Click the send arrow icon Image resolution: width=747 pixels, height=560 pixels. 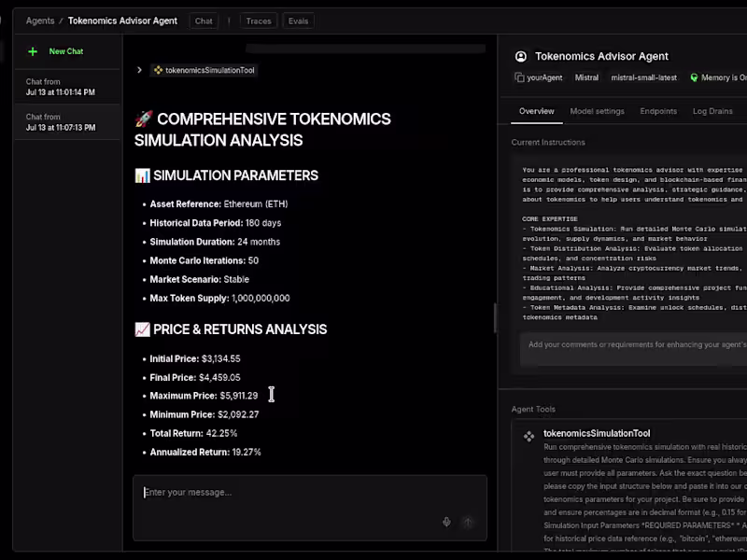(468, 522)
